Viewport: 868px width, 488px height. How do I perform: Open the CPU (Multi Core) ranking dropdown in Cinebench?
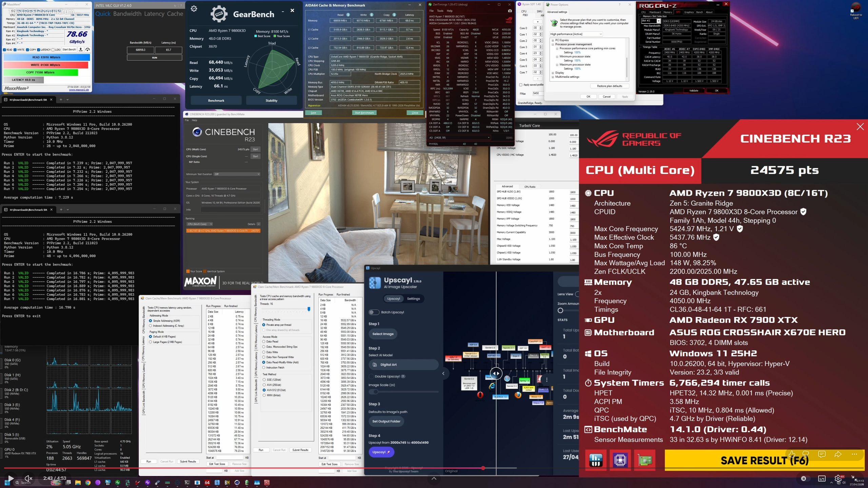pyautogui.click(x=200, y=224)
